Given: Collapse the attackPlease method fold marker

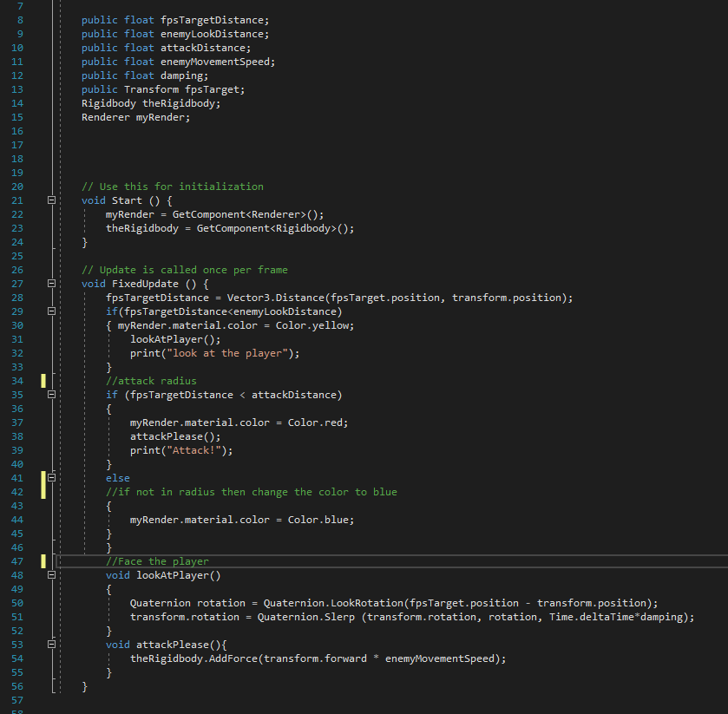Looking at the screenshot, I should pyautogui.click(x=51, y=644).
